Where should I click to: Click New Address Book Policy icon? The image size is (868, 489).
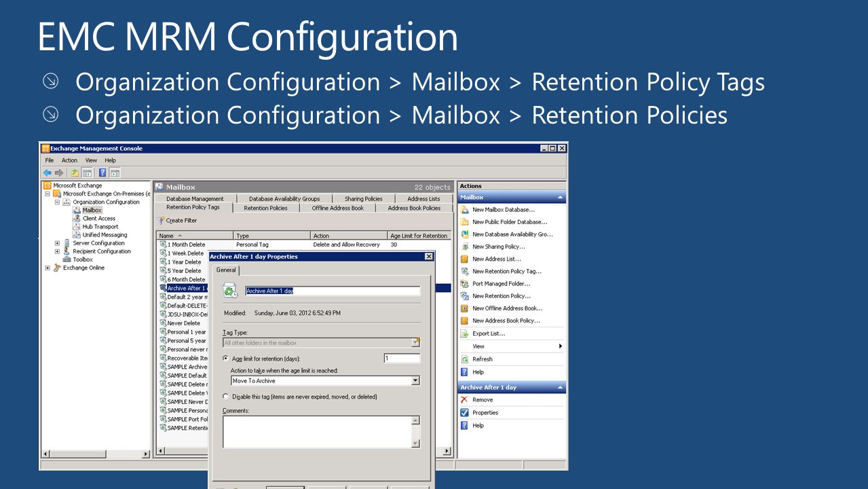[465, 321]
